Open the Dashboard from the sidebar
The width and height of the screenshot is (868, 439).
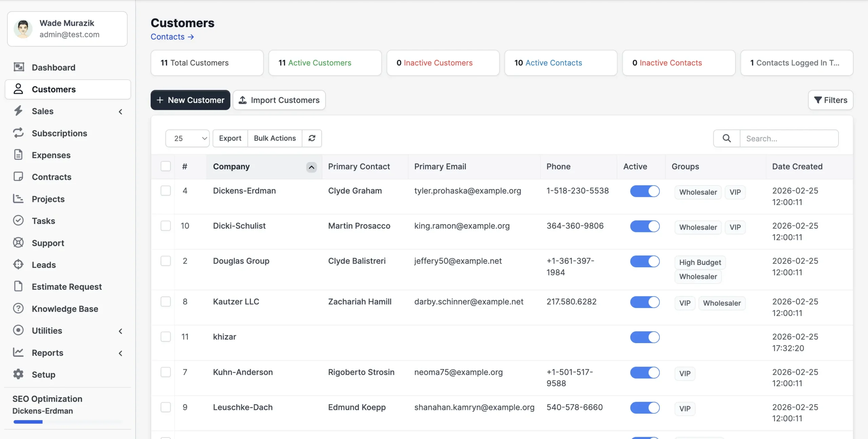(54, 67)
